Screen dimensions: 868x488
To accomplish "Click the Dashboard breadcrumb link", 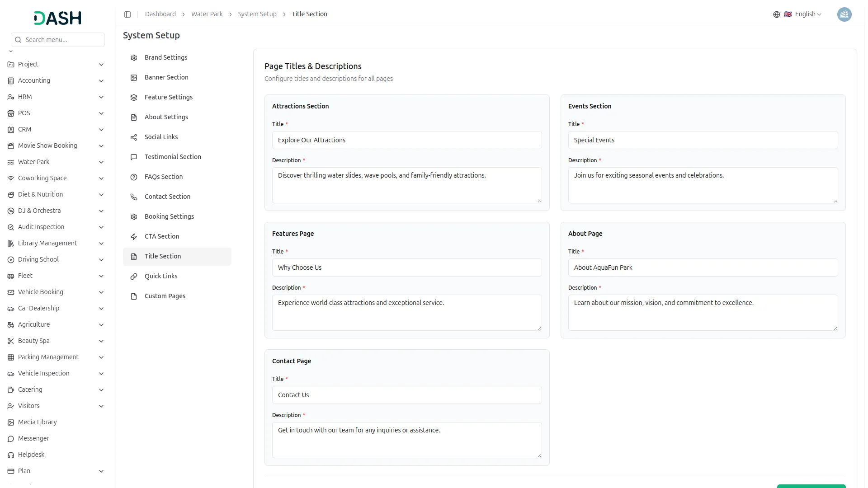I will (160, 14).
